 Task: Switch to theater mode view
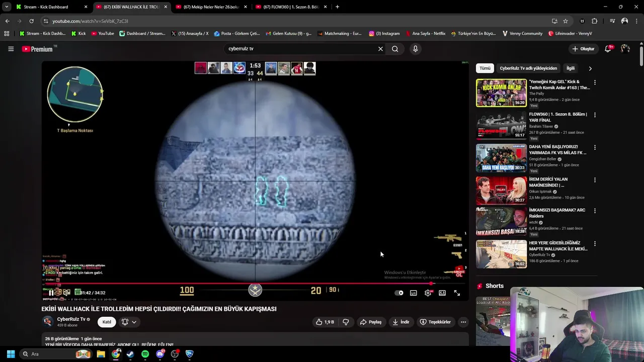coord(442,293)
